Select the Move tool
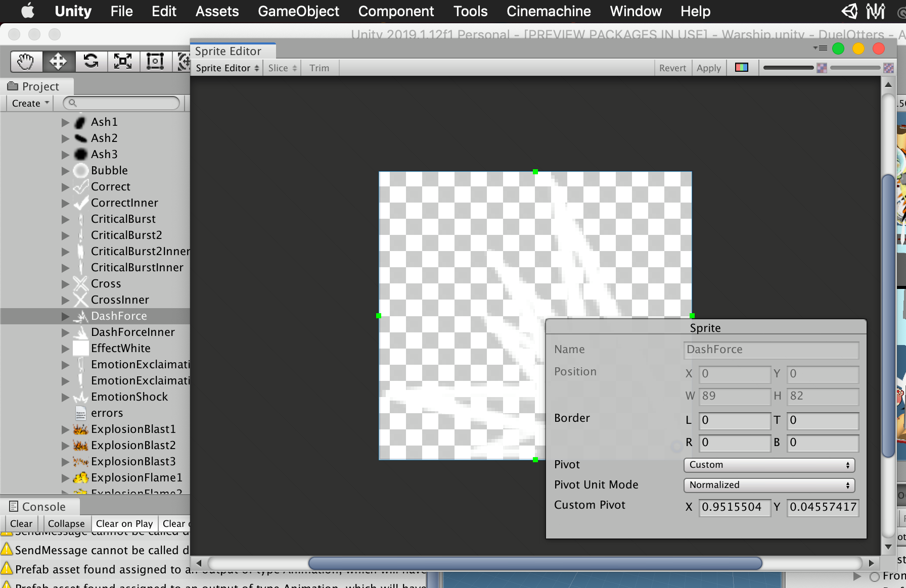Image resolution: width=906 pixels, height=588 pixels. pyautogui.click(x=59, y=62)
